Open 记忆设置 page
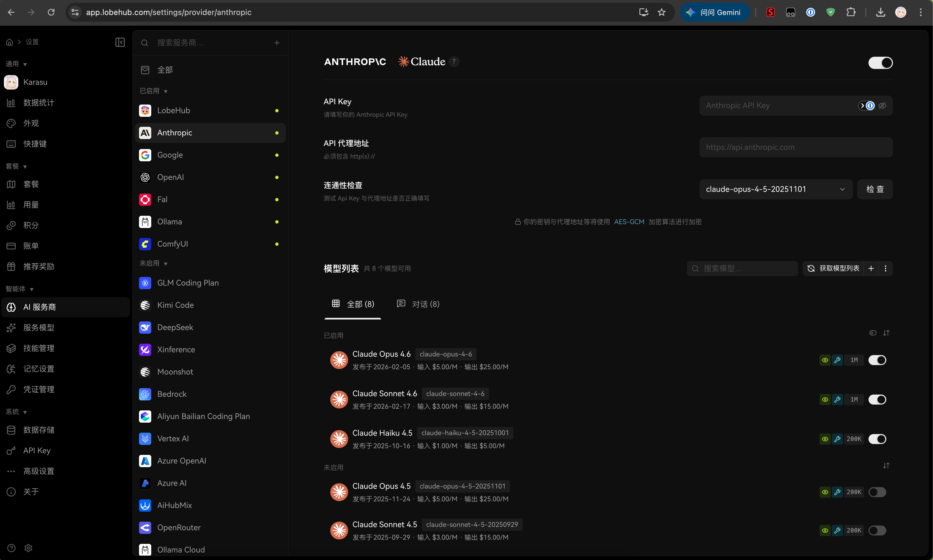 click(x=66, y=369)
